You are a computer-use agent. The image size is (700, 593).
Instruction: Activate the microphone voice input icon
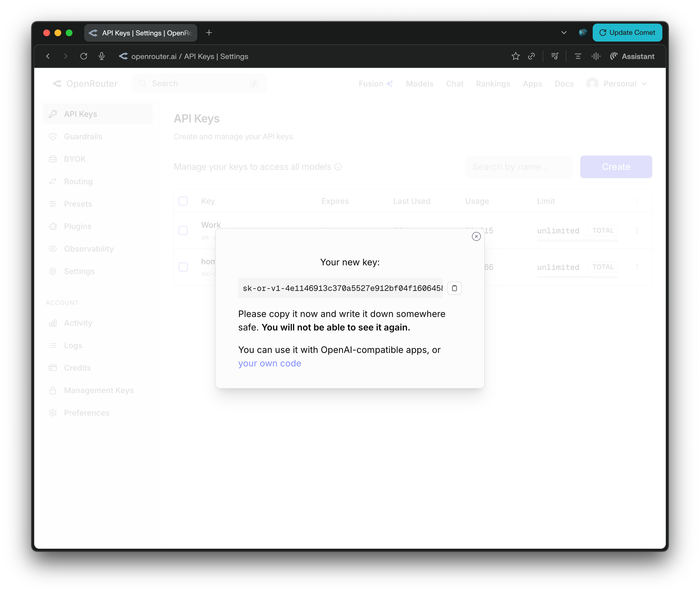[102, 56]
